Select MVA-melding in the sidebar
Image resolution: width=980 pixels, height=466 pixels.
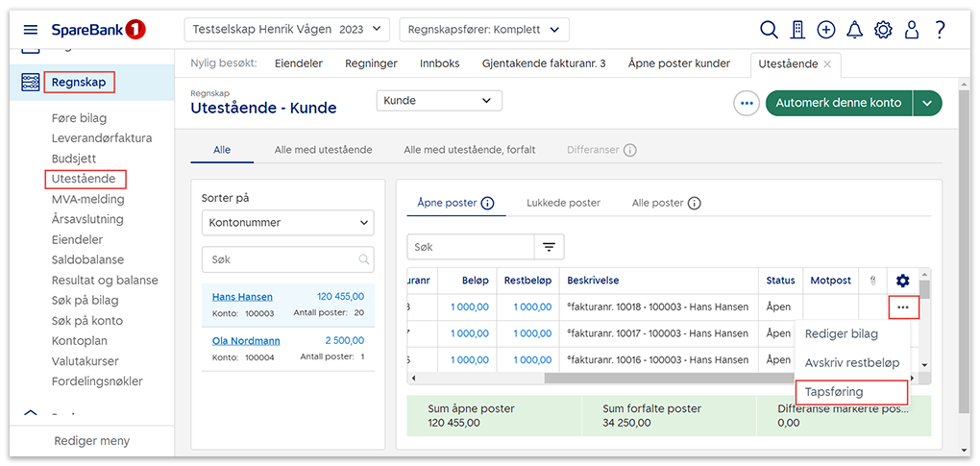tap(87, 199)
